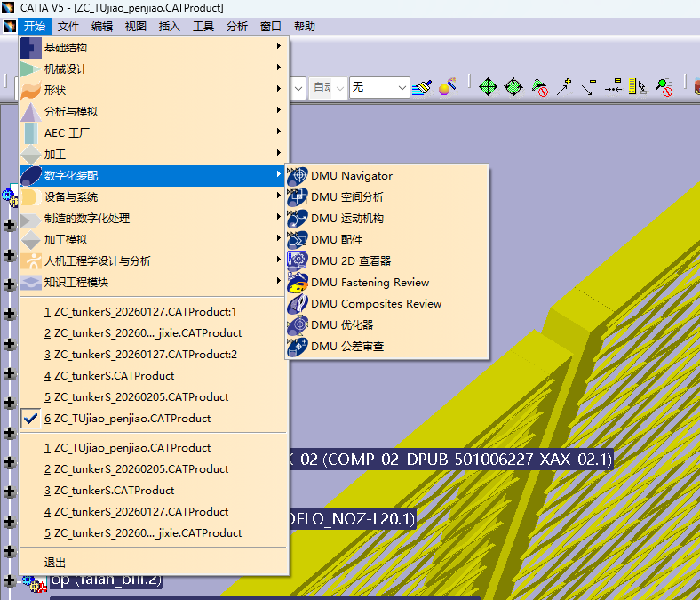Expand the 设备与系统 submenu arrow
The image size is (700, 600).
[279, 196]
